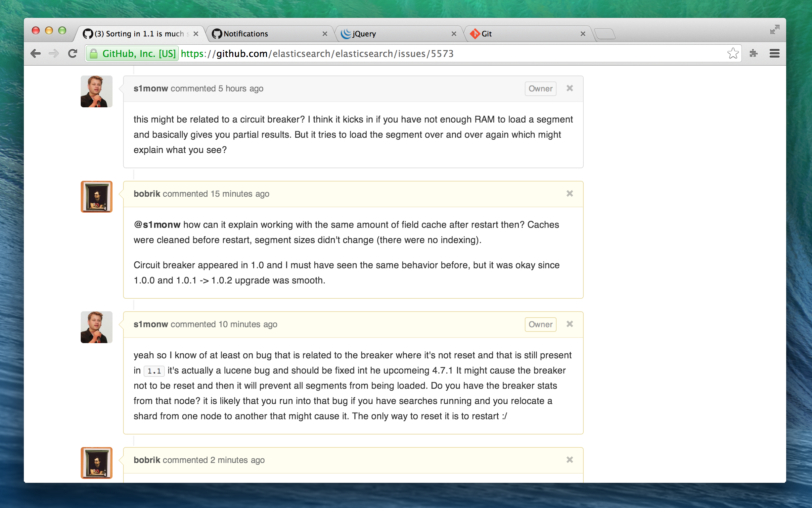
Task: Click the browser back arrow
Action: (x=36, y=53)
